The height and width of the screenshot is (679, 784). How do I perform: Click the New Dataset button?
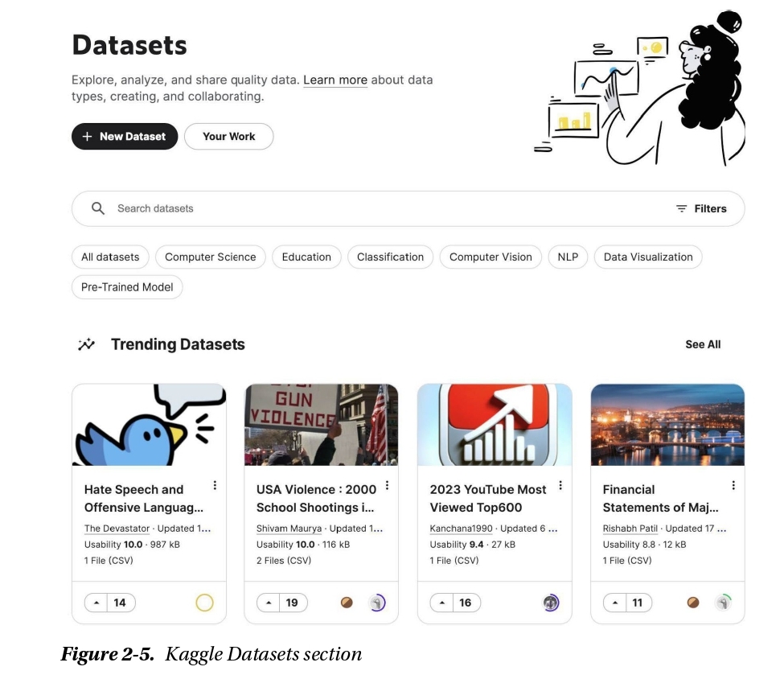124,137
